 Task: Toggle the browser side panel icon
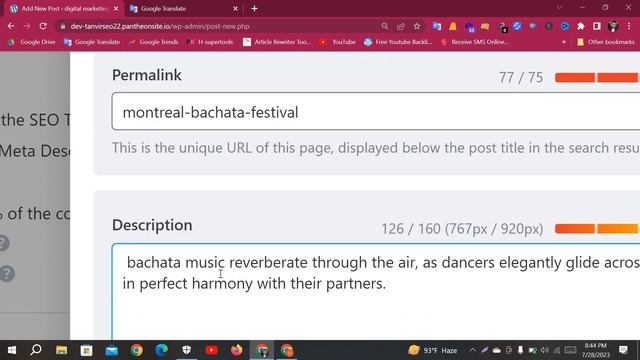(597, 26)
